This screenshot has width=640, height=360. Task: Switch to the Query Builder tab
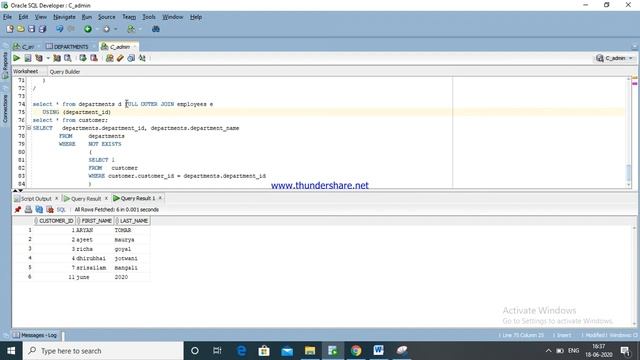(64, 72)
